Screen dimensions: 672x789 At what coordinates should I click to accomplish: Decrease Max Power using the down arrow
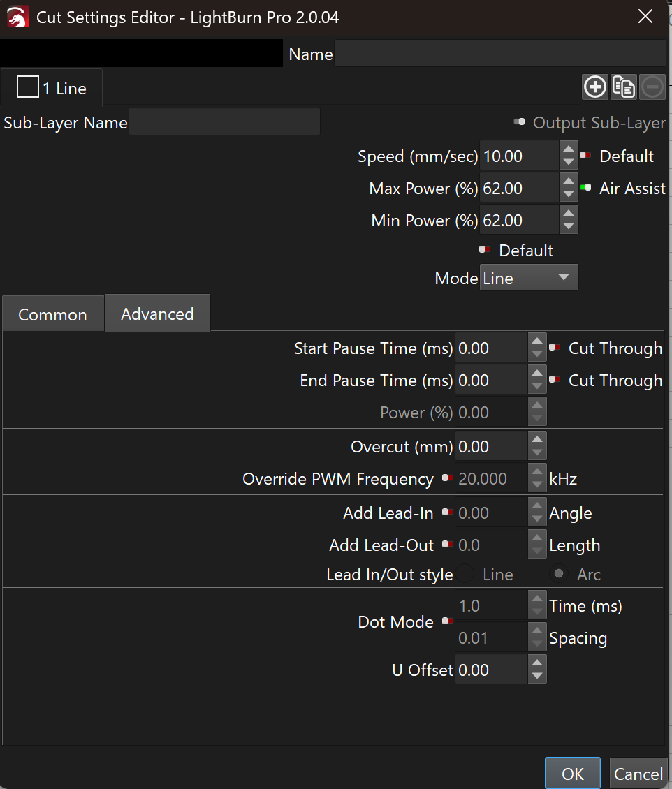[569, 195]
